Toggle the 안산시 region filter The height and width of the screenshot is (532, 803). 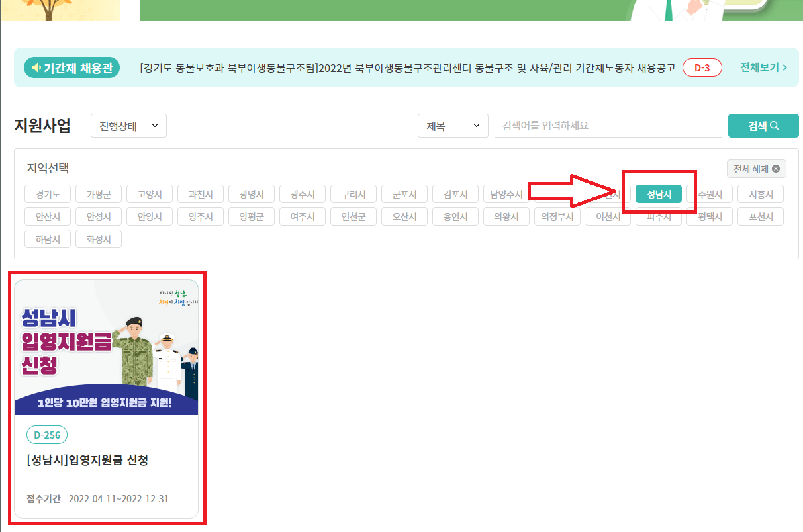48,216
